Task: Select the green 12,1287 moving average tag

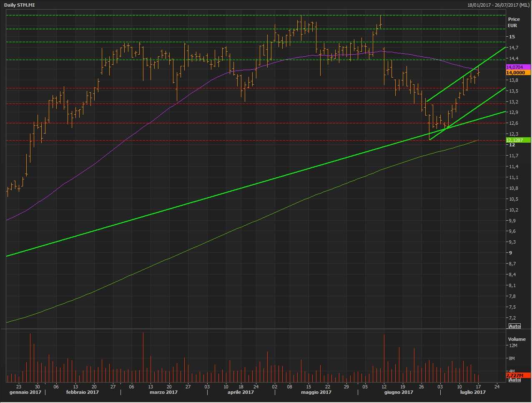Action: click(518, 140)
